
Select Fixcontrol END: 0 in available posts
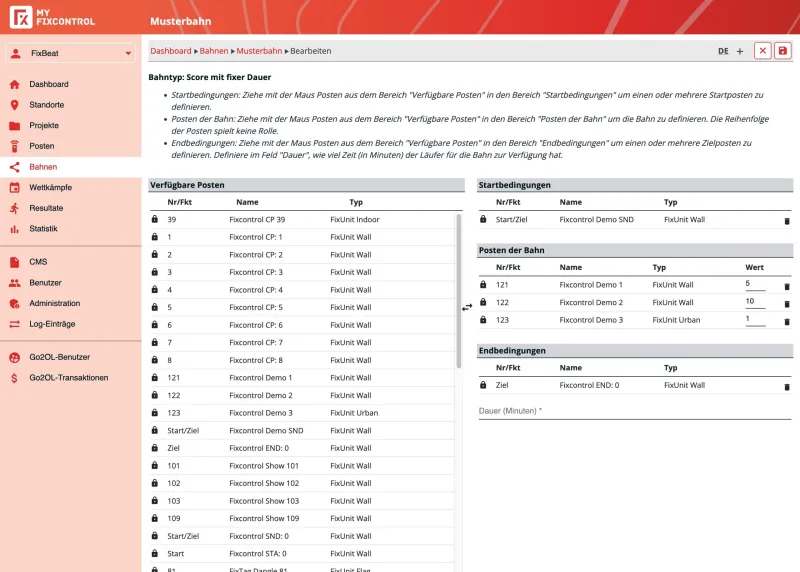click(x=302, y=448)
